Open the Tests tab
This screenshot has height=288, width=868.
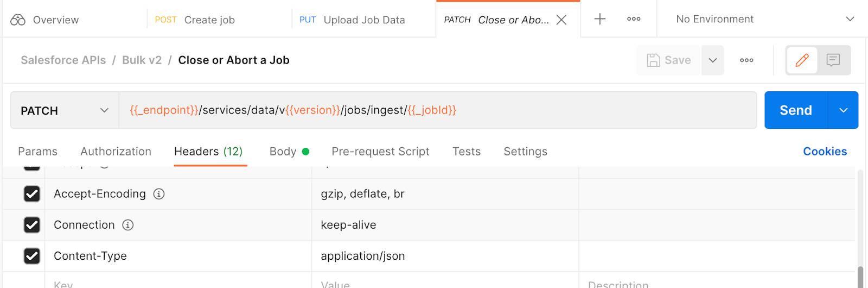pos(467,152)
